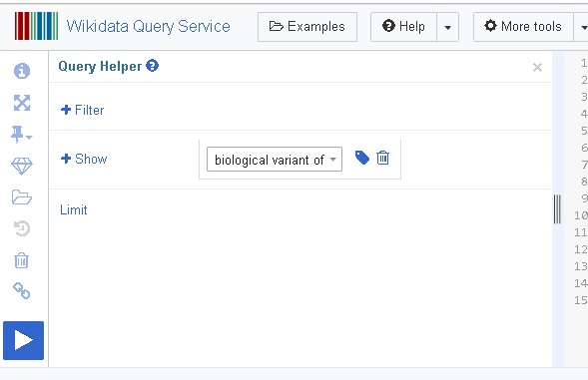
Task: Clear the query with sidebar trash icon
Action: click(21, 260)
